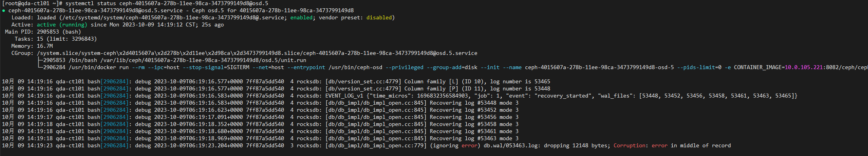Image resolution: width=868 pixels, height=156 pixels.
Task: Click the red 'Corruption:' text in last log line
Action: point(630,145)
